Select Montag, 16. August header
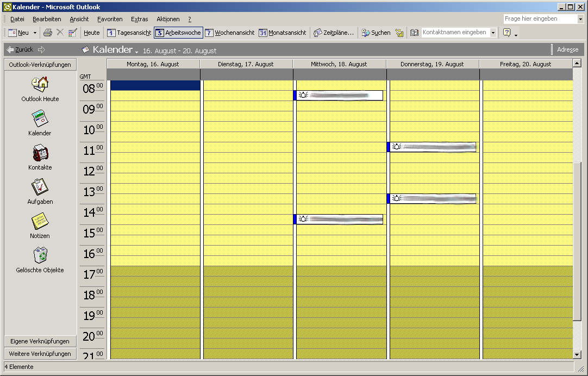Screen dimensions: 588x376 click(153, 64)
